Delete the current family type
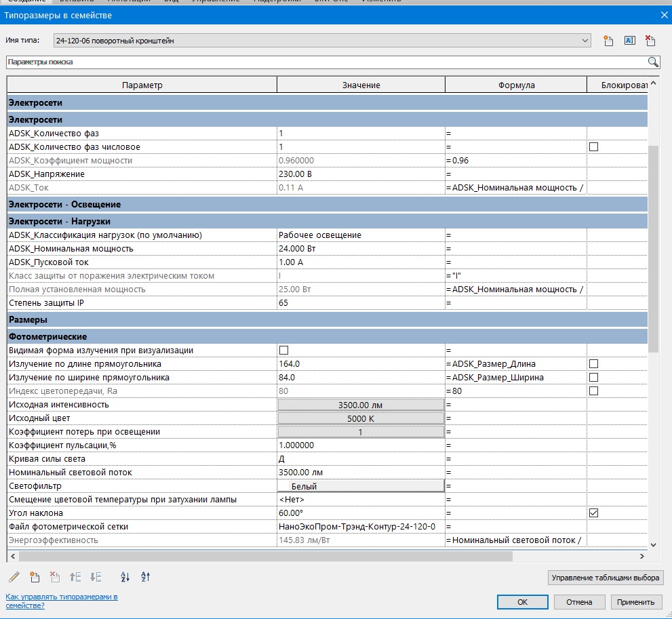The height and width of the screenshot is (619, 672). point(650,41)
